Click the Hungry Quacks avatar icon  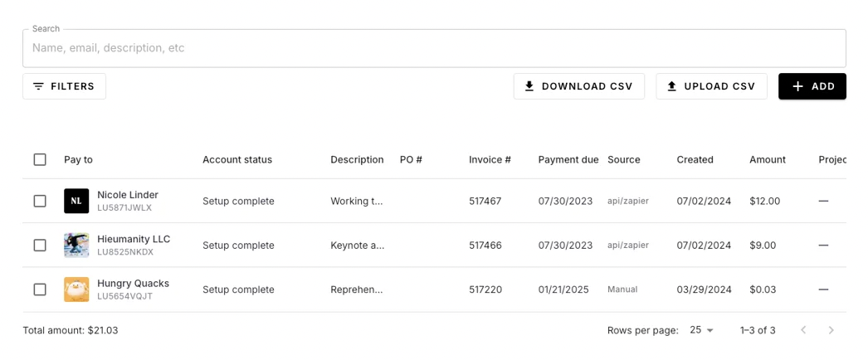coord(76,289)
